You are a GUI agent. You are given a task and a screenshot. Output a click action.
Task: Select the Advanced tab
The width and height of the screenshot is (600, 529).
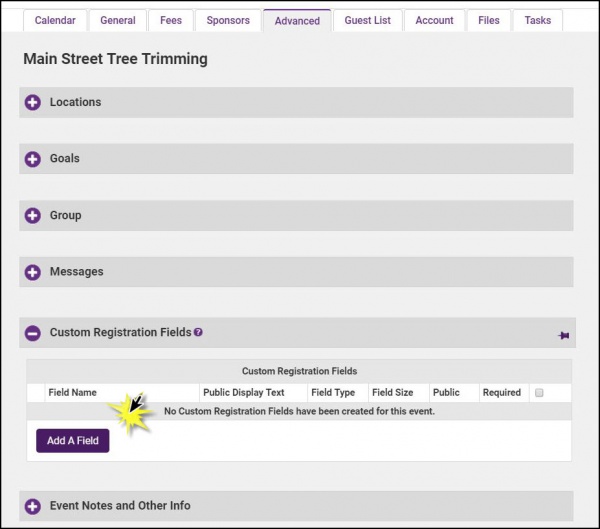tap(297, 21)
